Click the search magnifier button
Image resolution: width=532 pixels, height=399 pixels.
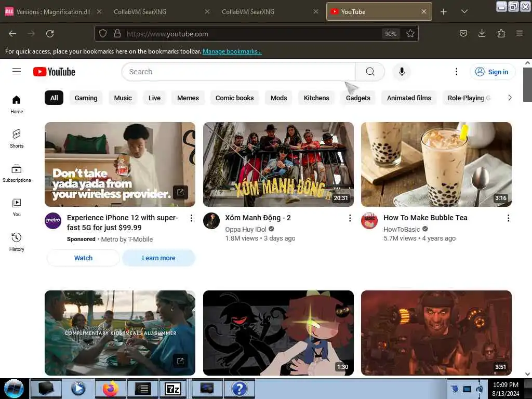coord(370,72)
